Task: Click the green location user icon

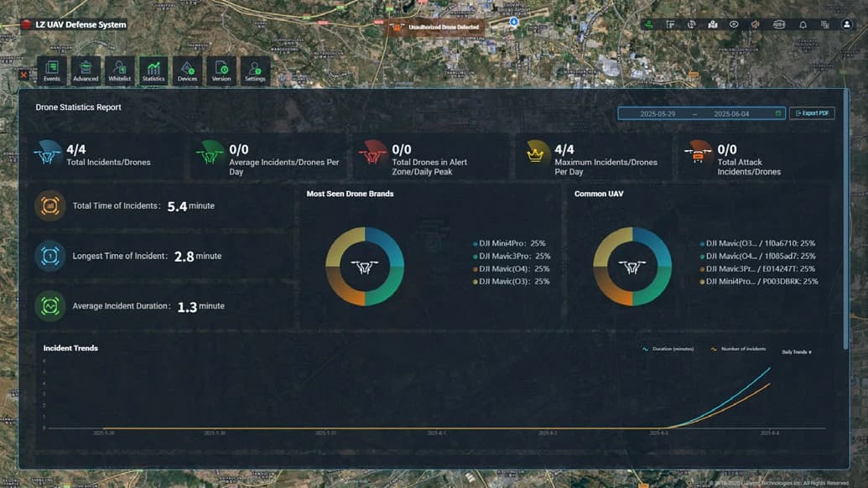Action: click(x=649, y=24)
